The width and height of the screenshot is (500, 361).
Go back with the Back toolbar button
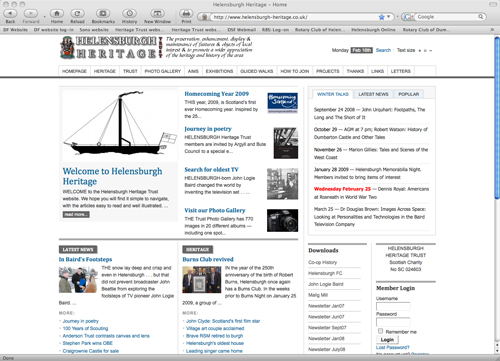point(10,13)
